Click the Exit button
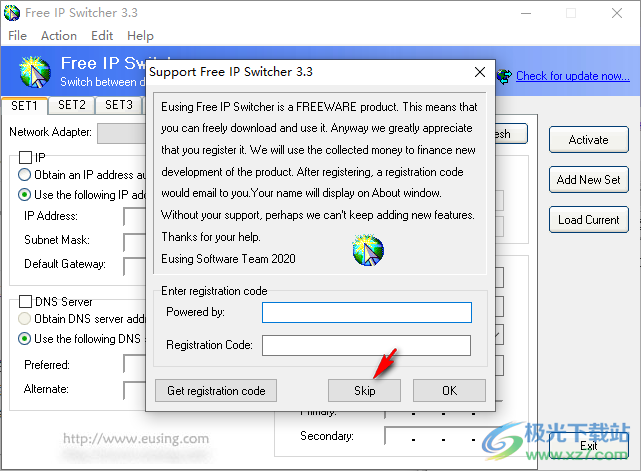Viewport: 641px width, 471px height. point(589,446)
